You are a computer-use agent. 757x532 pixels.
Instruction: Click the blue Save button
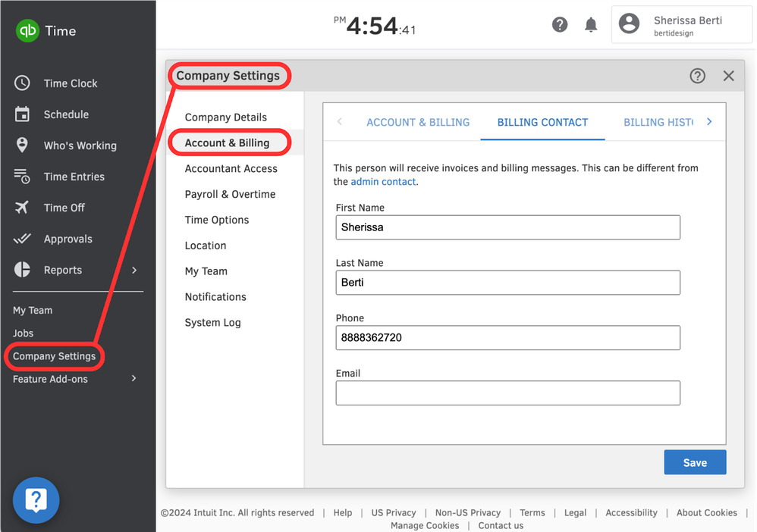click(695, 462)
